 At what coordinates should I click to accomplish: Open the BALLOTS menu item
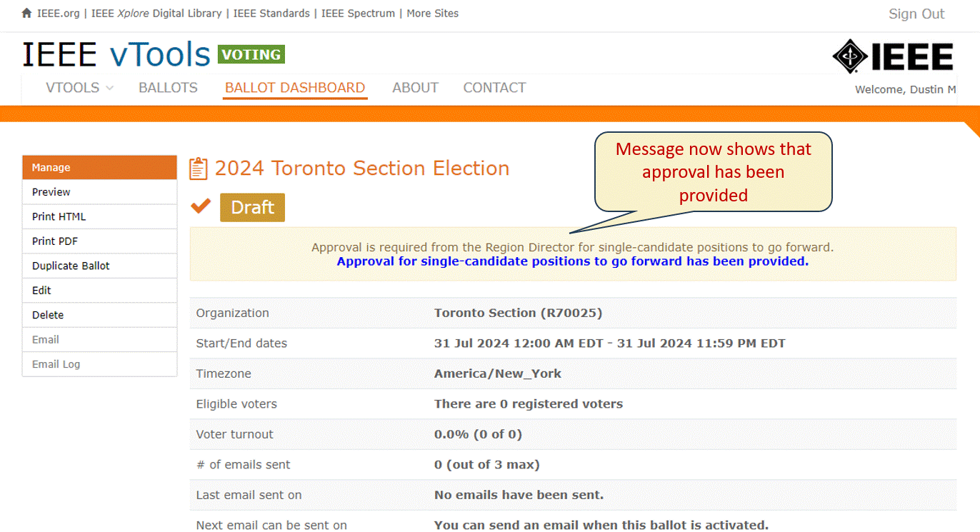[168, 88]
